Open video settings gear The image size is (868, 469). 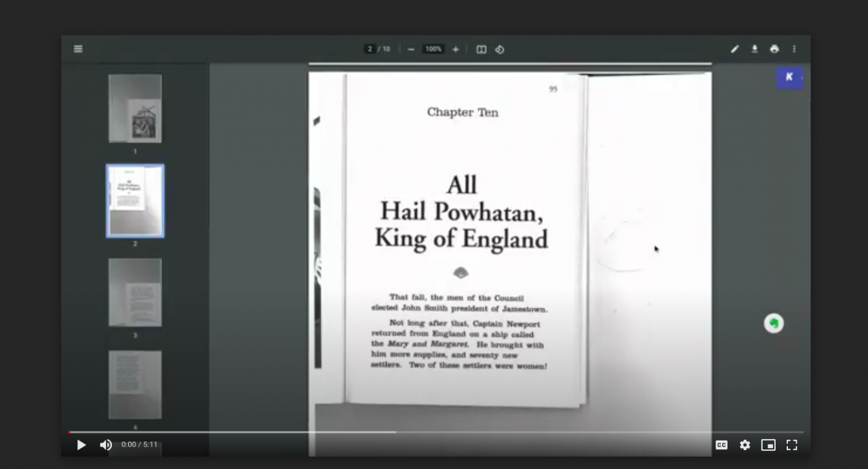pos(745,445)
